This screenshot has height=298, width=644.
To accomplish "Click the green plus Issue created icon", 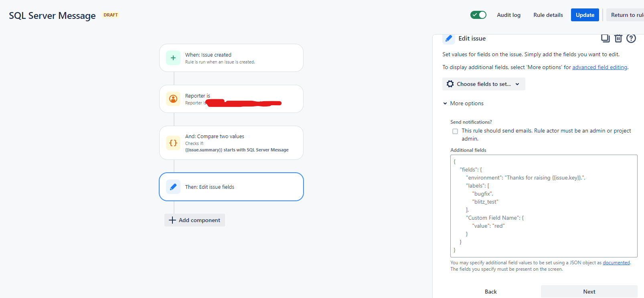I will 173,58.
